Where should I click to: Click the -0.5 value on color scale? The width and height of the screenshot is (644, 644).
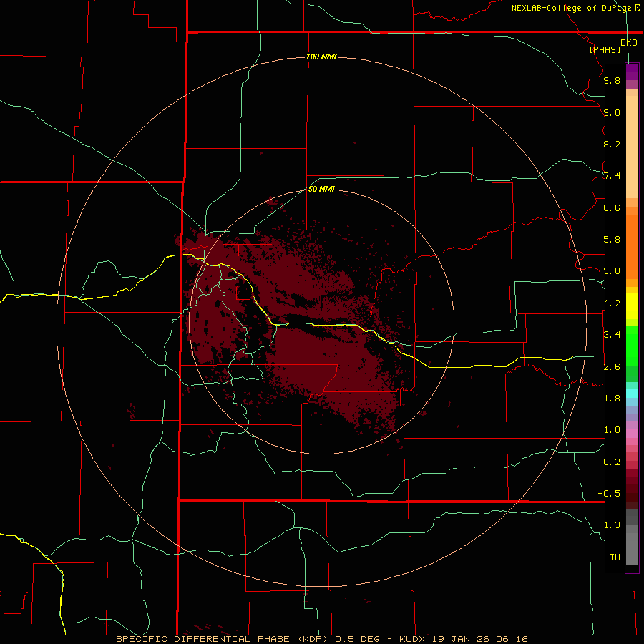609,494
